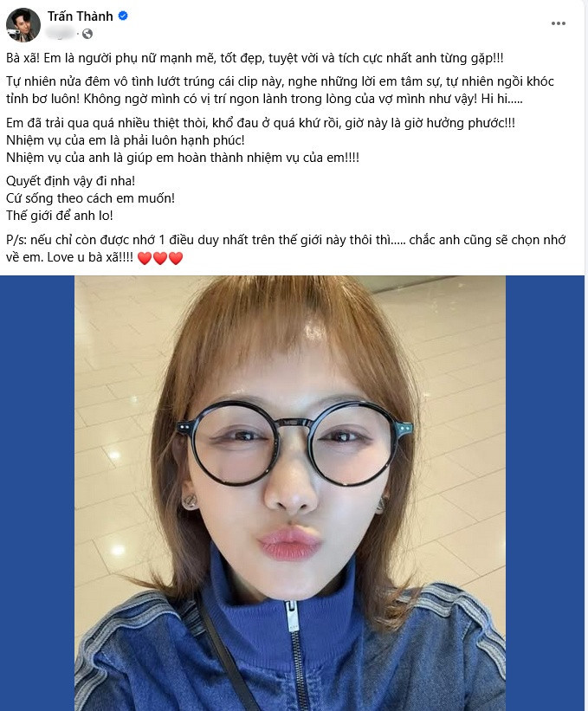Screen dimensions: 588x711
Task: Click the line "Quyết định vậy đi nha!"
Action: point(71,181)
